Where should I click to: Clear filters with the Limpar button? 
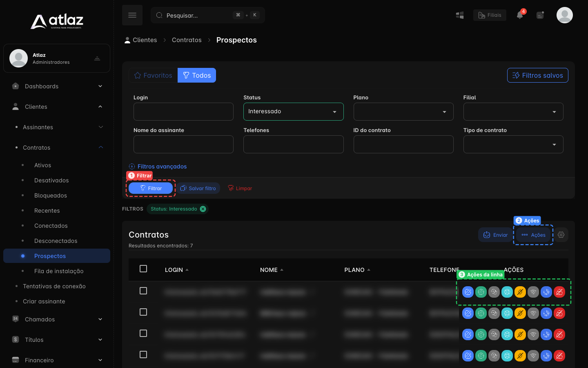coord(240,188)
